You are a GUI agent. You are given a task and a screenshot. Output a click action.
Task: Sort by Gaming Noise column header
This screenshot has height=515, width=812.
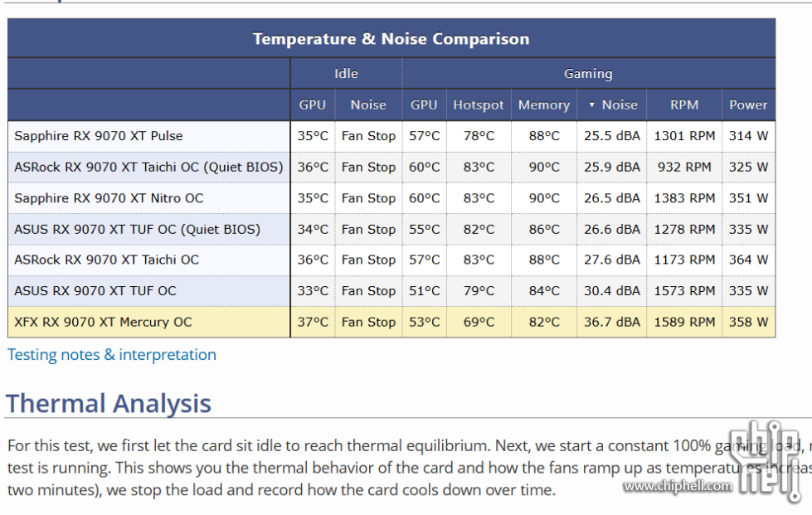coord(611,105)
